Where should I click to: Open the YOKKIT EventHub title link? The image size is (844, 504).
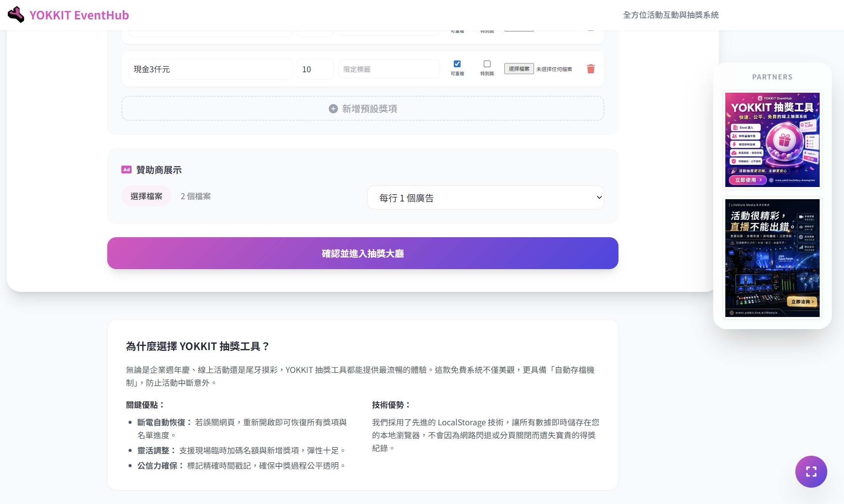[79, 15]
